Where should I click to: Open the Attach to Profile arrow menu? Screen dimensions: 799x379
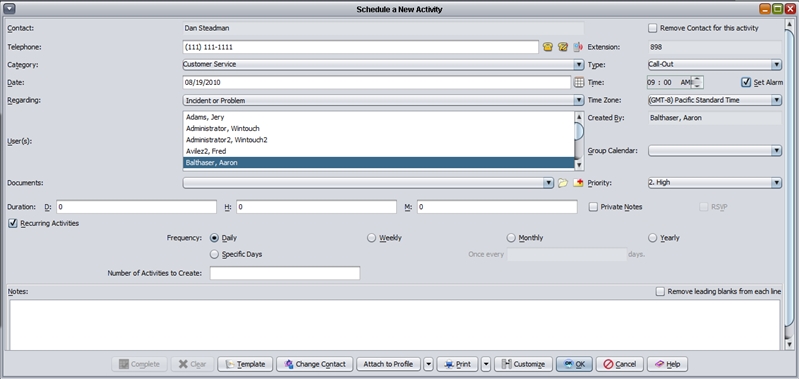click(429, 364)
